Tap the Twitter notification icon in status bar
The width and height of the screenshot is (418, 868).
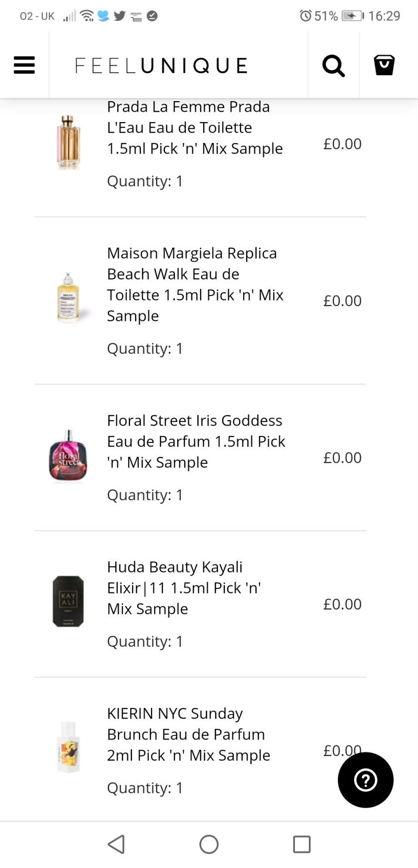tap(120, 16)
